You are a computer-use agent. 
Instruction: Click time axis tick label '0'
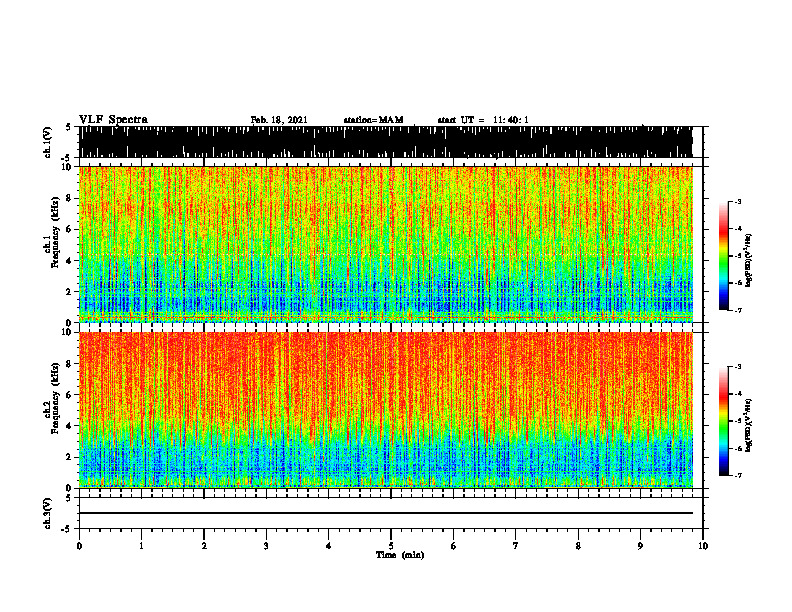pos(79,546)
